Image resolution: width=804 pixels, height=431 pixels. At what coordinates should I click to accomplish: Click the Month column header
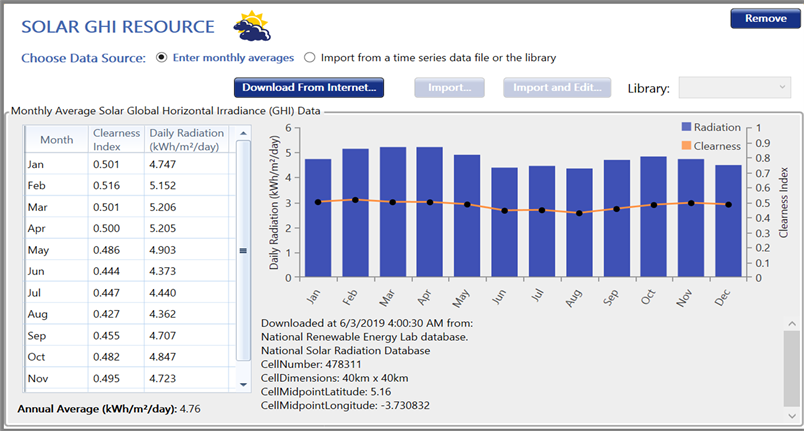[57, 140]
